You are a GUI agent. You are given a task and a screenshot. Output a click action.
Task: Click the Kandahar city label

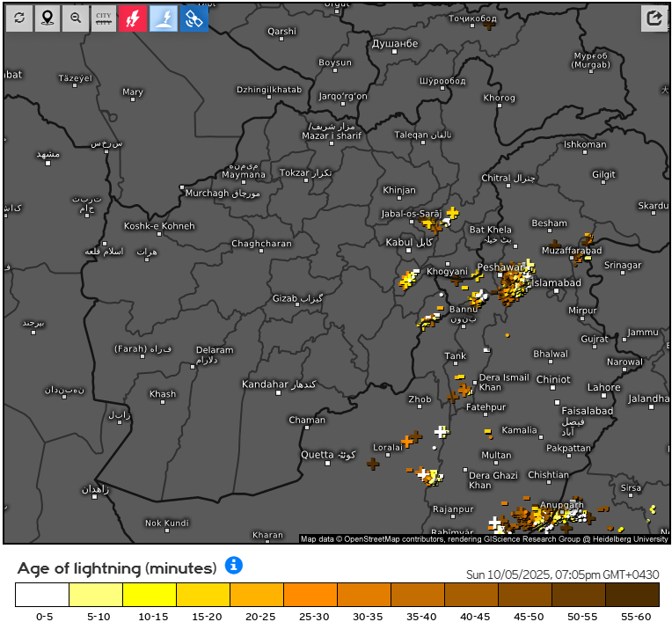(265, 384)
